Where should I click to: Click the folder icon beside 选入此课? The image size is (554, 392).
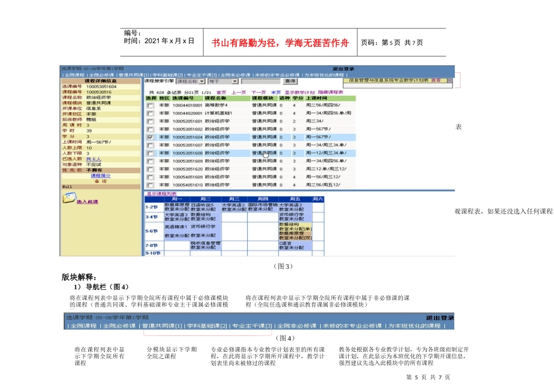click(69, 198)
